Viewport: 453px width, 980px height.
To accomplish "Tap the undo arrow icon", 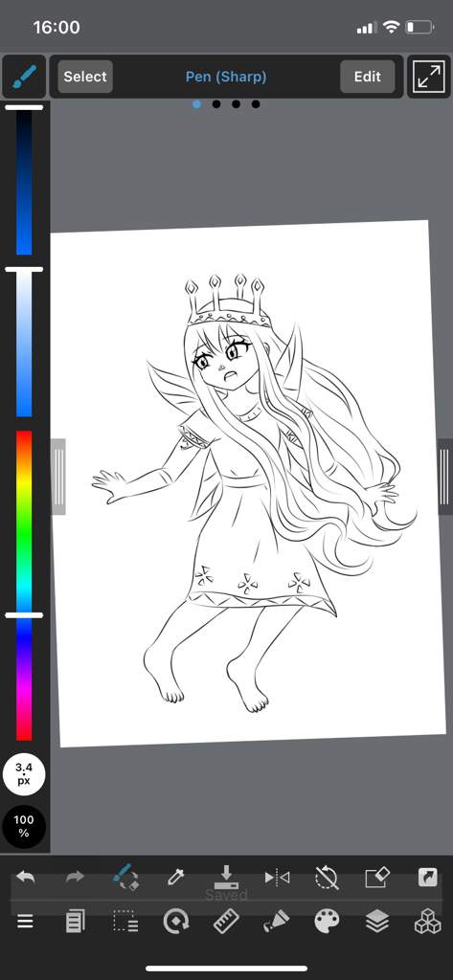I will (x=25, y=877).
